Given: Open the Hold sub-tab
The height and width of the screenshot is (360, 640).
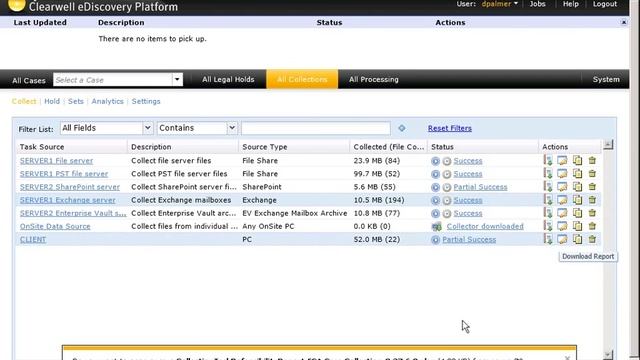Looking at the screenshot, I should coord(52,101).
